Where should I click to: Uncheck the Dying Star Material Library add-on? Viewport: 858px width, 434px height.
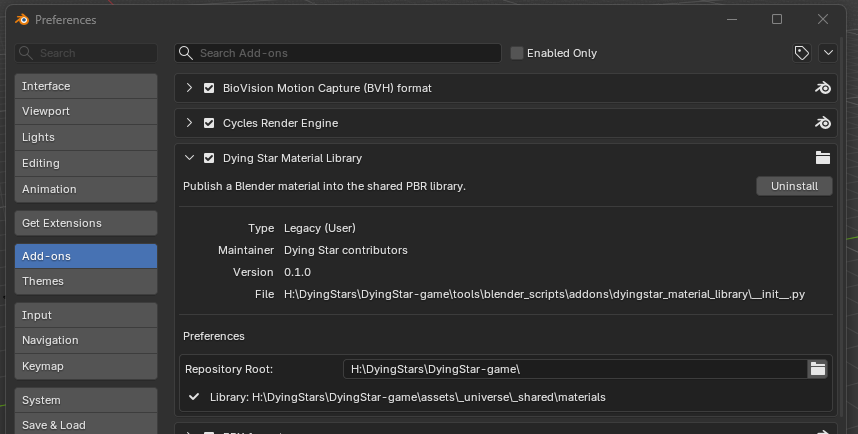click(x=209, y=158)
